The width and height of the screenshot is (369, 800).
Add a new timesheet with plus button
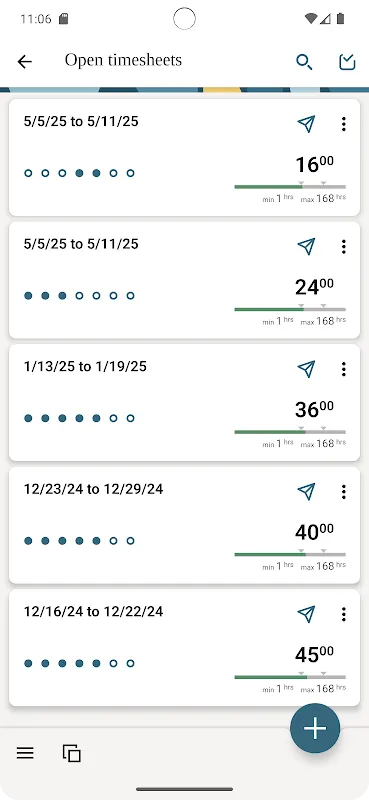point(315,728)
